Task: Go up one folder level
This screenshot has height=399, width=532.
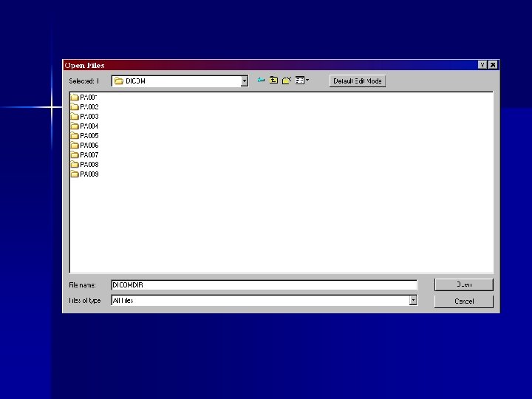Action: click(x=273, y=81)
